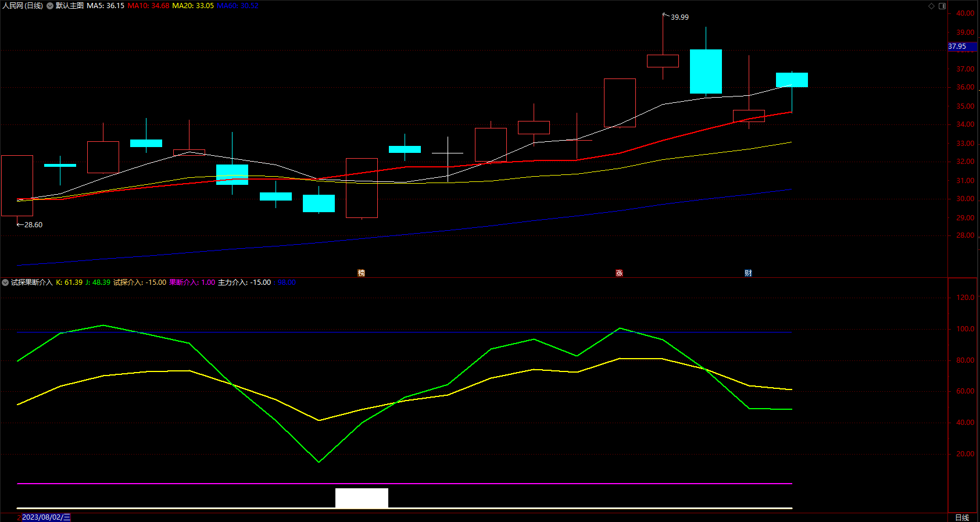The height and width of the screenshot is (522, 980).
Task: Click the 2023/08/02/三 date label
Action: (x=46, y=517)
